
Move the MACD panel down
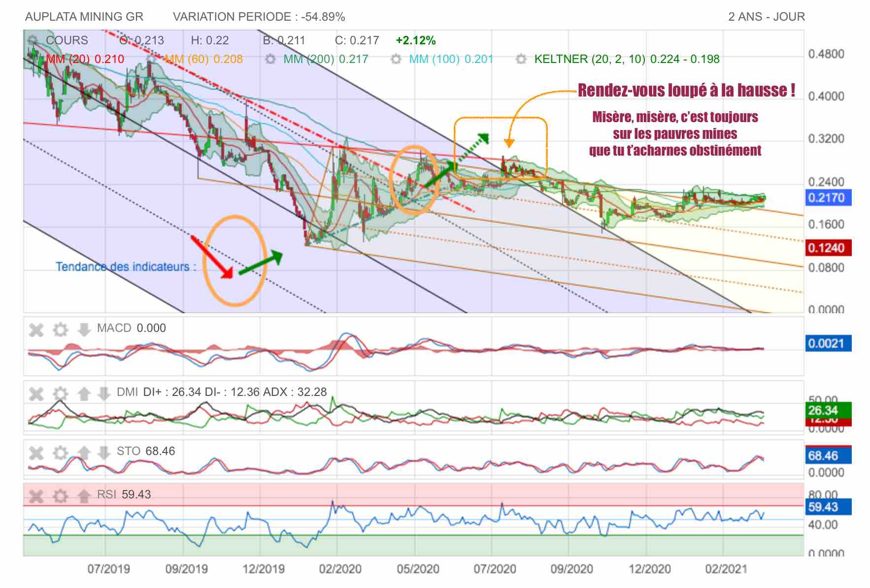point(84,329)
